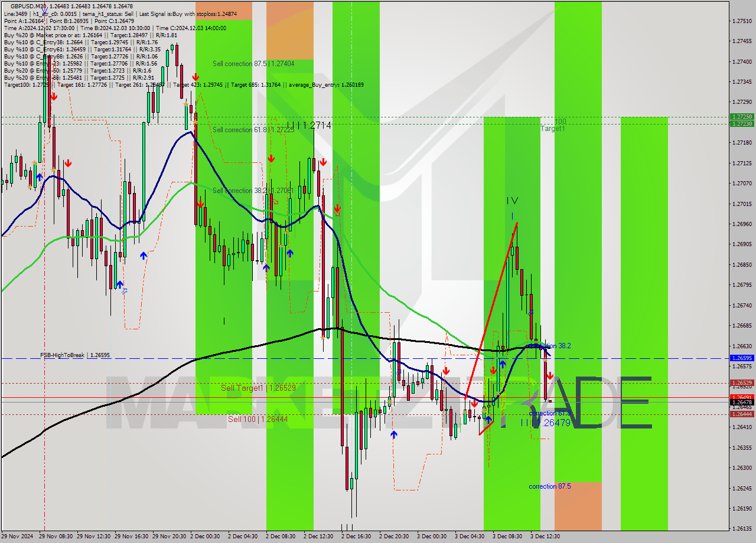The image size is (756, 543).
Task: Click the 'I V' wave label
Action: click(512, 201)
